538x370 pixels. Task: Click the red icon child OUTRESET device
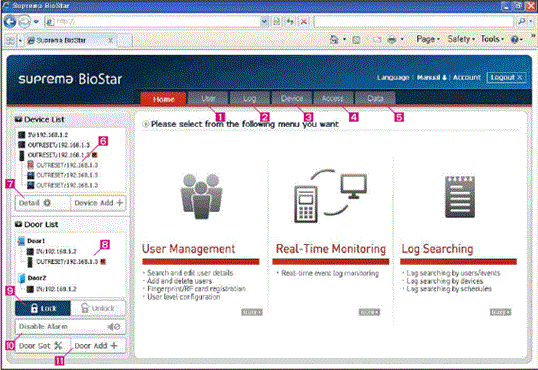(x=63, y=165)
